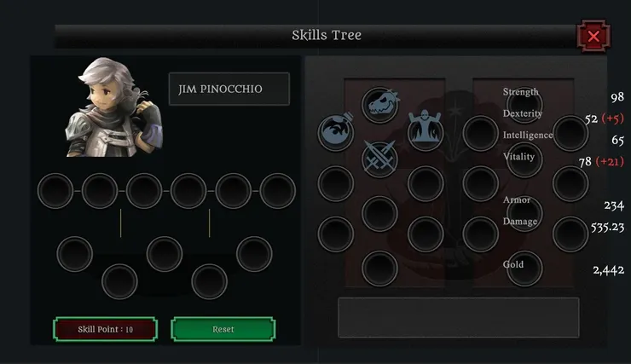Select the last empty slot in the connected row under the portrait
This screenshot has width=631, height=364.
(278, 191)
